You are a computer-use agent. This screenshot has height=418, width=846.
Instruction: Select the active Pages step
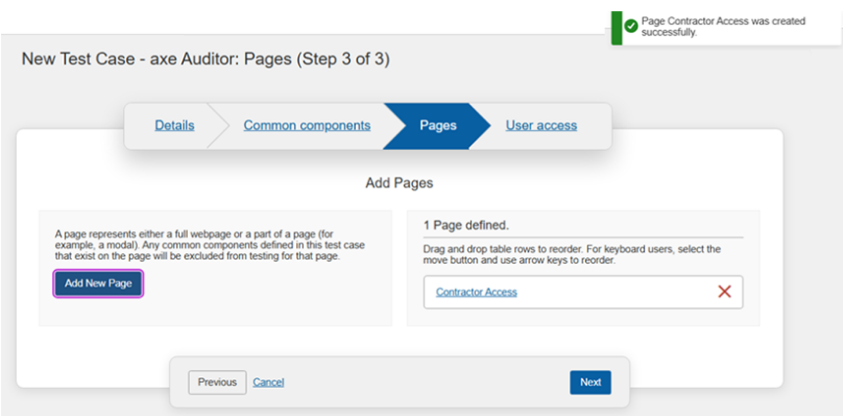438,126
